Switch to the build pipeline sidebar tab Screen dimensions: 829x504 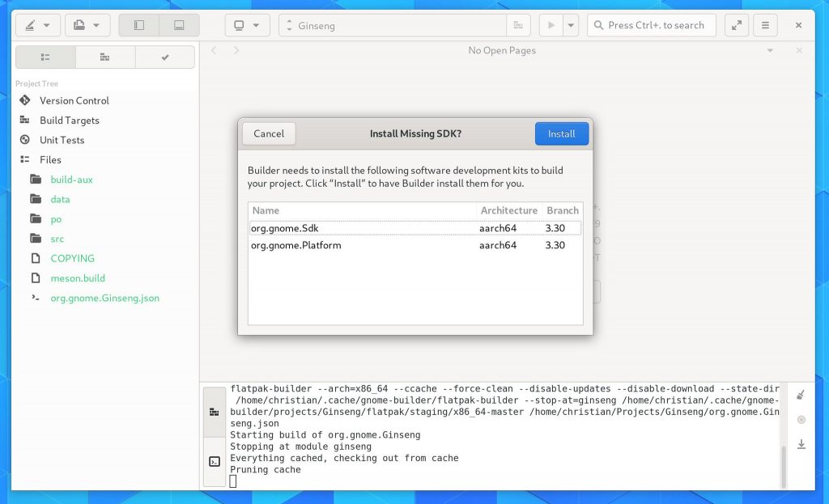coord(105,57)
